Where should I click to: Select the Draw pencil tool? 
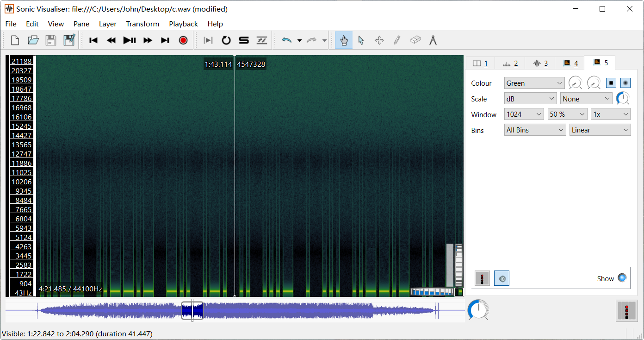click(397, 40)
